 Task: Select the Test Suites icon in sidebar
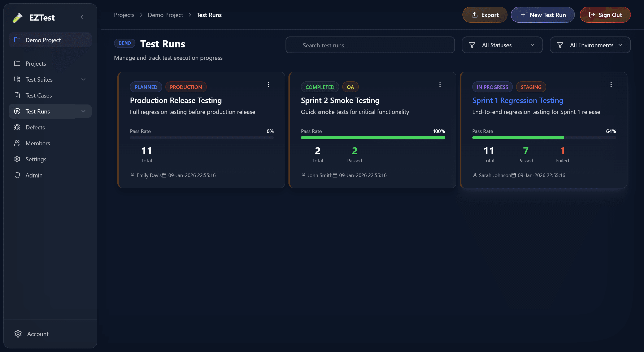click(17, 79)
